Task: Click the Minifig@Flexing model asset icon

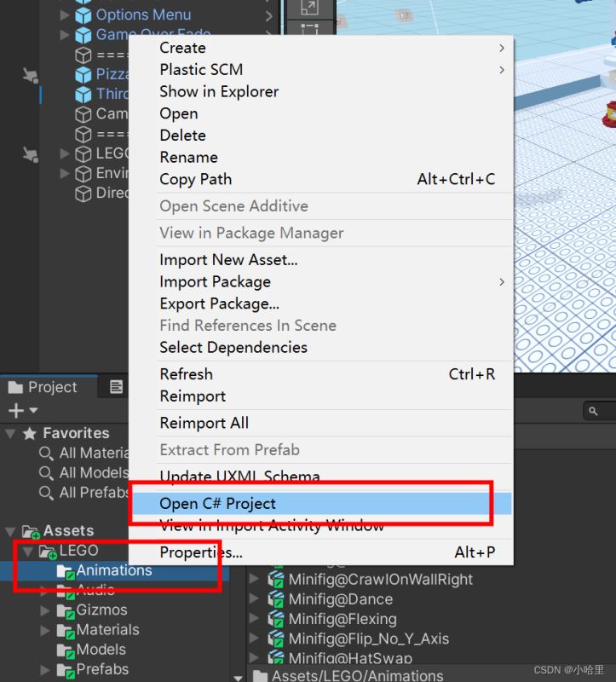Action: (275, 619)
